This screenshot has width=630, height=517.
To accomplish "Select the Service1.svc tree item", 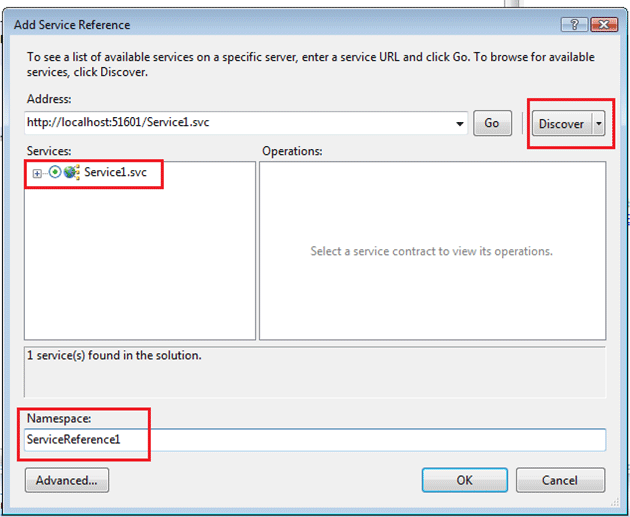I will click(115, 172).
